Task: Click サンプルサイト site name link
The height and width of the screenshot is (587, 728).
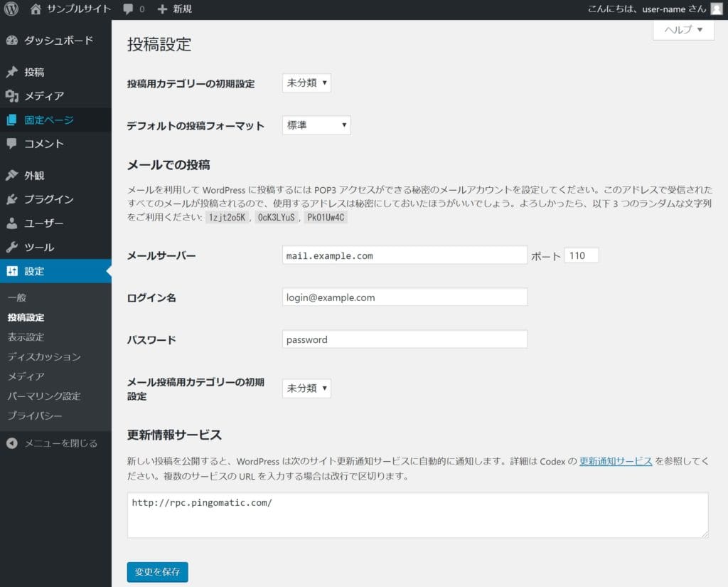Action: [78, 9]
